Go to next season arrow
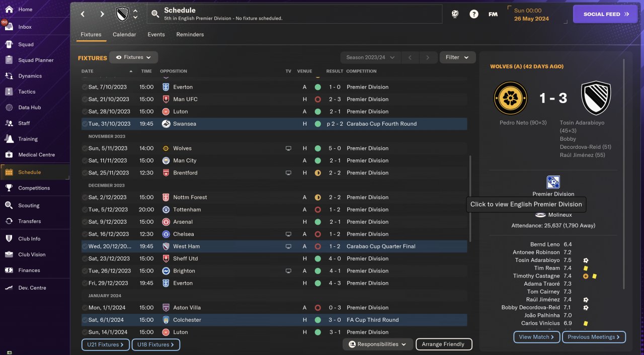644x355 pixels. 428,57
